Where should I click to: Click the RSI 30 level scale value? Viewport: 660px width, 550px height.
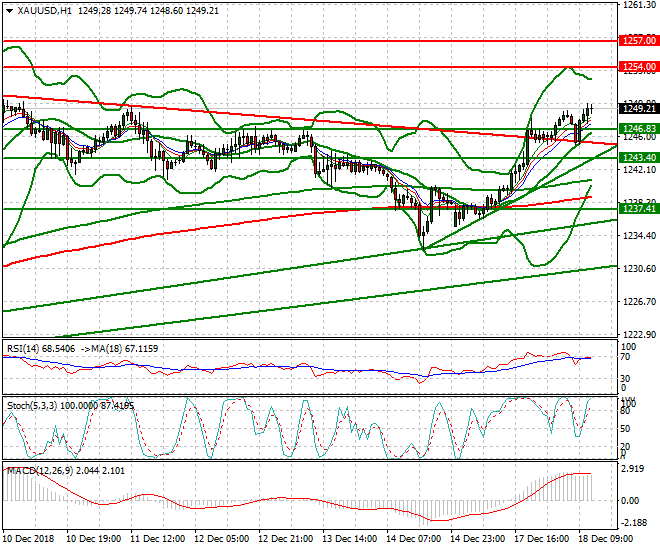(x=626, y=379)
